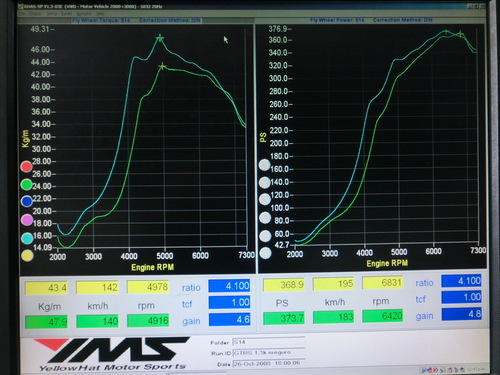Click the torque ratio field showing 4.100
The image size is (500, 375).
click(x=229, y=286)
